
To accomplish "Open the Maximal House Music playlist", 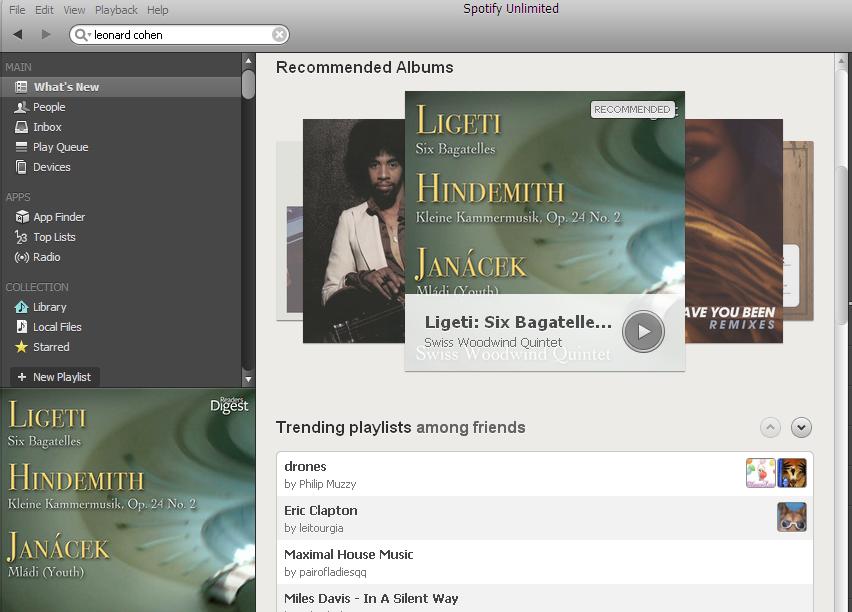I will (x=349, y=554).
